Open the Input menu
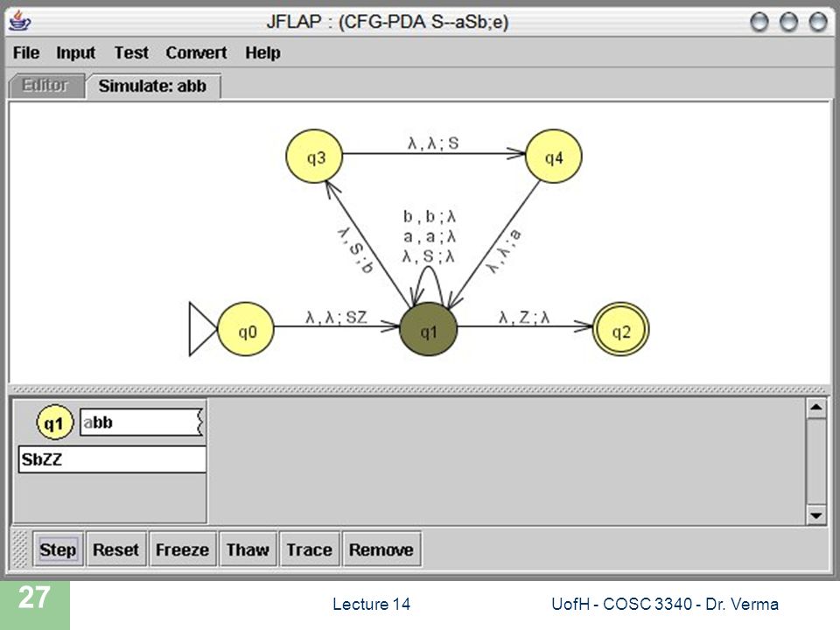 pyautogui.click(x=75, y=52)
